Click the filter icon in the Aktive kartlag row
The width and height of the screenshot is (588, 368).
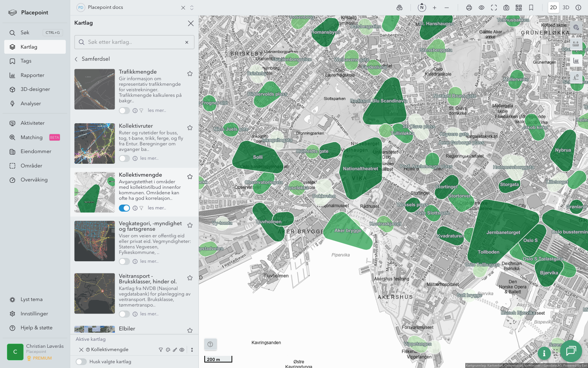click(161, 350)
